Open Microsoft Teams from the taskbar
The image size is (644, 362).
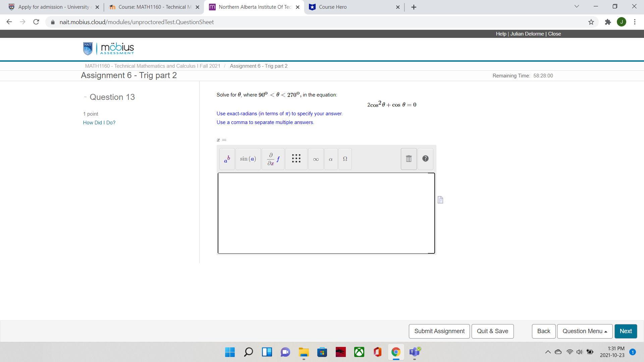click(x=414, y=352)
